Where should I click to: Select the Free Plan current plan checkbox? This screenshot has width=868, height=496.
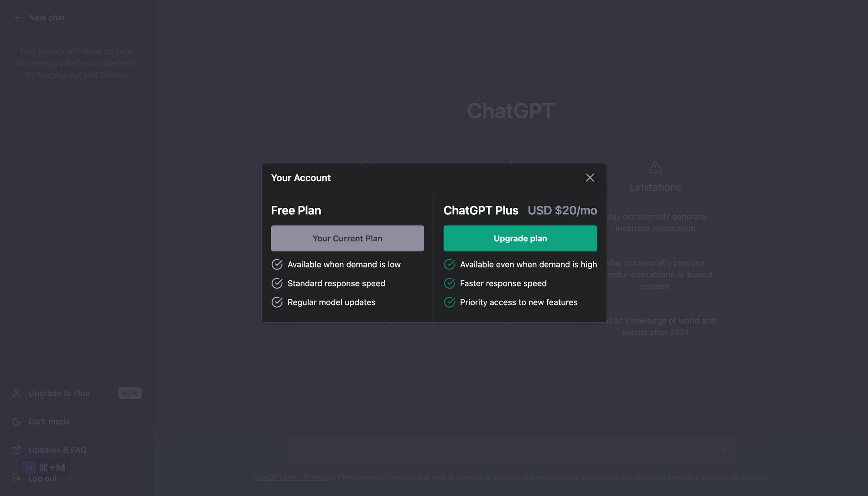(x=348, y=239)
